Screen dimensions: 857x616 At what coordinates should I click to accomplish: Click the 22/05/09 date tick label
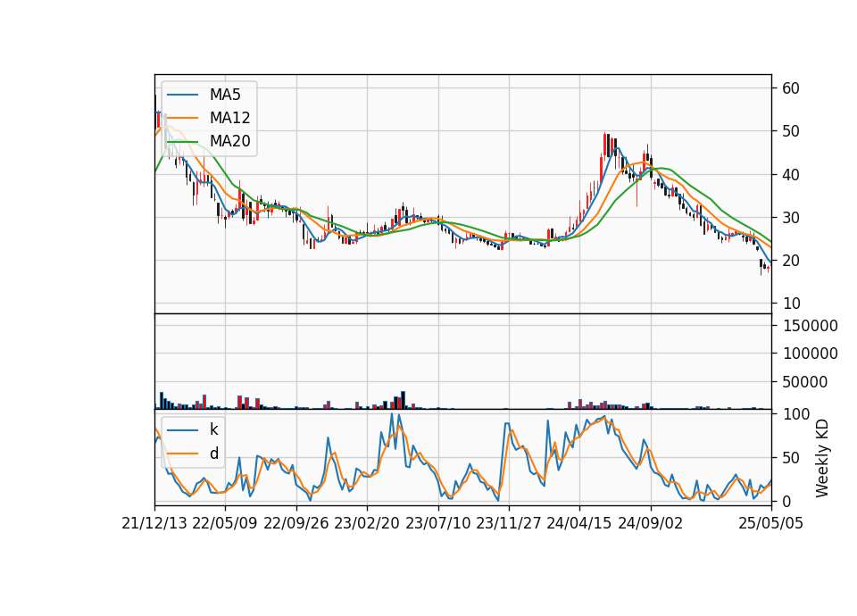pos(225,524)
